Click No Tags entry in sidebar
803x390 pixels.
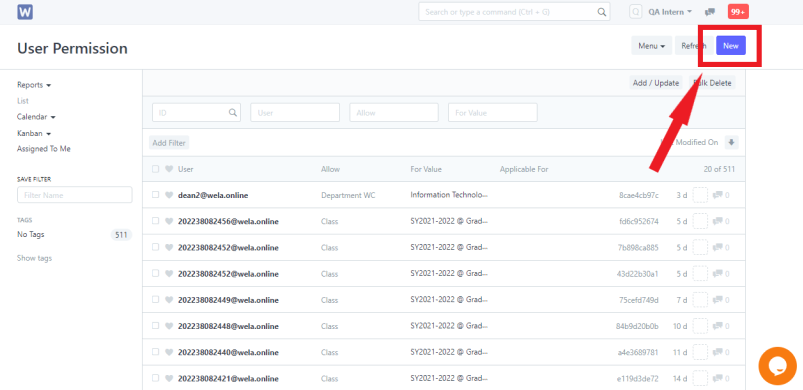tap(31, 234)
